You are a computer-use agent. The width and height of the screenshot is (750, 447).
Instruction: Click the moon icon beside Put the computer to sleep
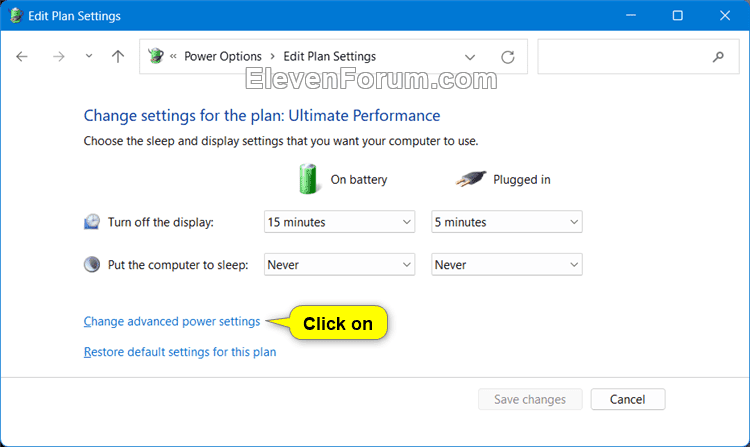click(x=92, y=264)
